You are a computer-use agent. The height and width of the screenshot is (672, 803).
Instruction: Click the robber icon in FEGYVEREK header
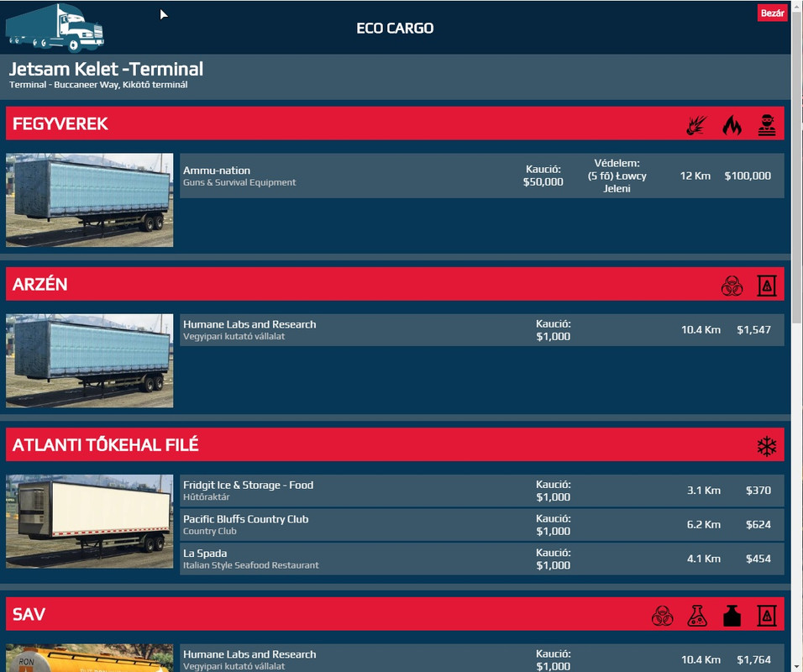pos(767,124)
